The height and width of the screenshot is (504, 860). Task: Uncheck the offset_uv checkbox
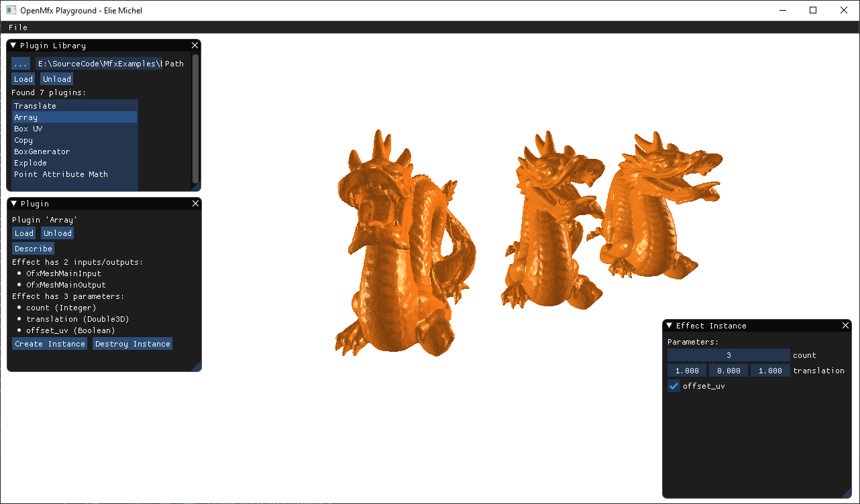(x=674, y=386)
